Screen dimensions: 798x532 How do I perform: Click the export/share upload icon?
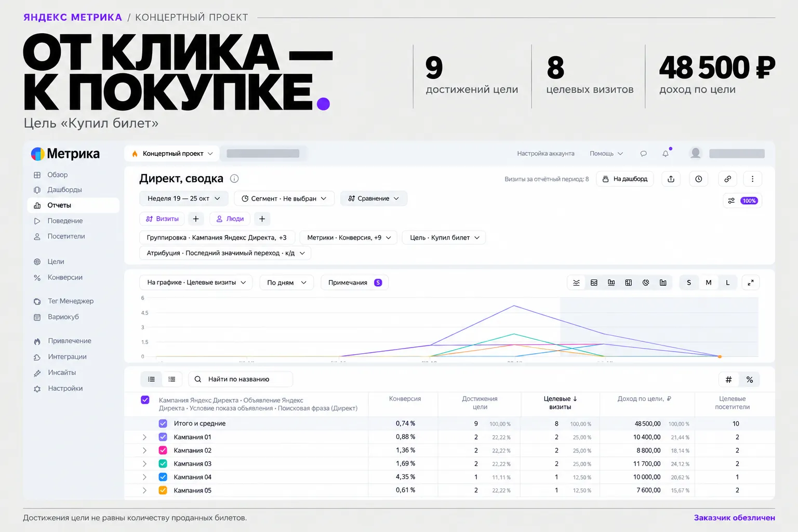pos(671,179)
